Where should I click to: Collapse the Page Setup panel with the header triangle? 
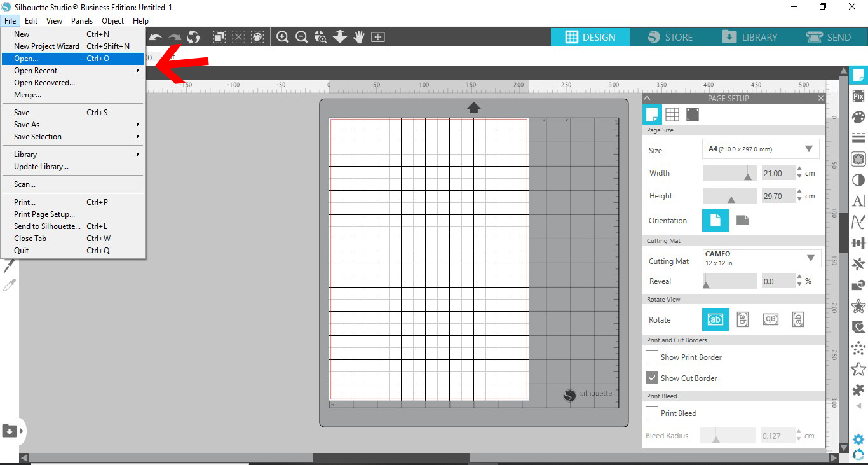click(x=647, y=99)
